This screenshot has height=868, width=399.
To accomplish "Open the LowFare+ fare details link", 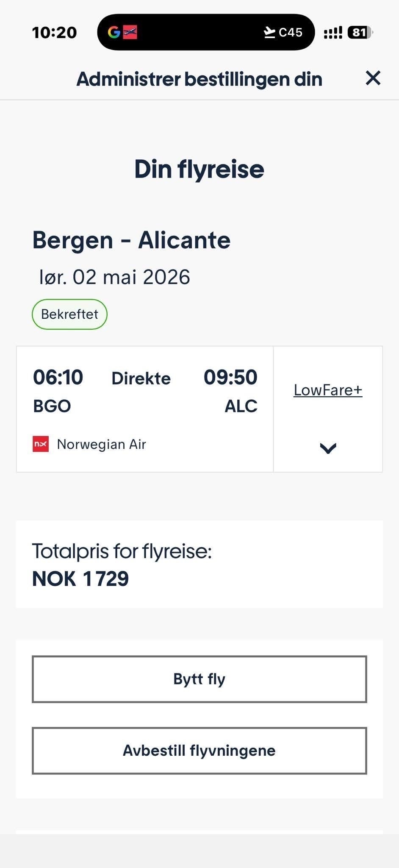I will (328, 390).
